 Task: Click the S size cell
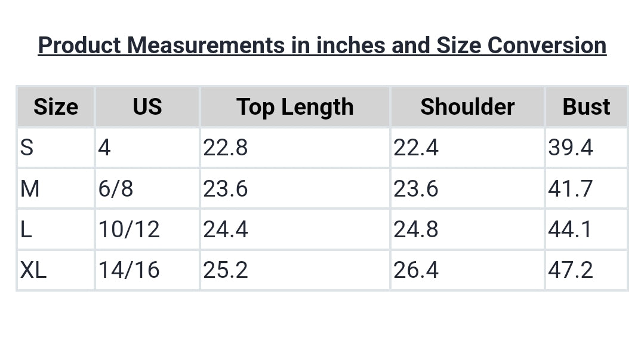(27, 148)
